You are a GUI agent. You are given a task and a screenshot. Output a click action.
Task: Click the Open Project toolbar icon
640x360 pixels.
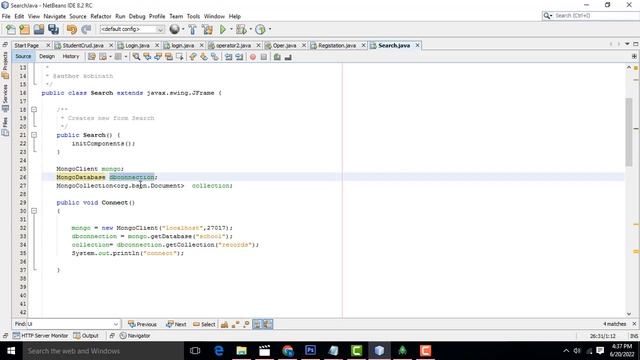click(x=39, y=29)
